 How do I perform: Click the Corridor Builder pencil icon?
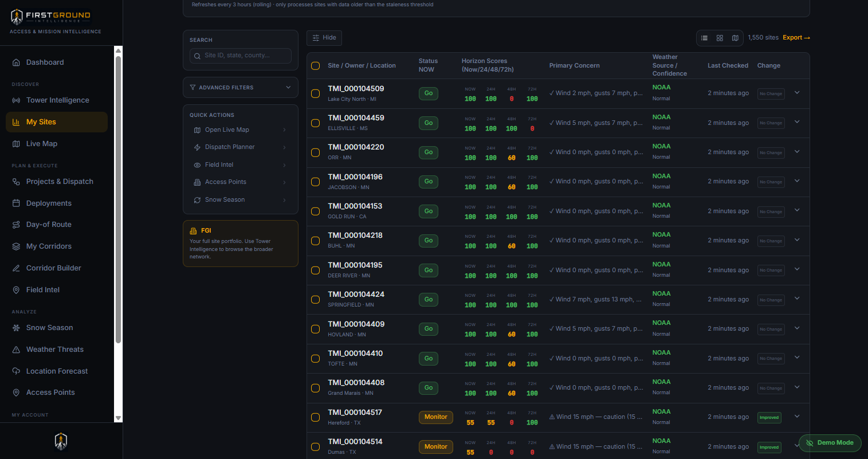pyautogui.click(x=16, y=268)
